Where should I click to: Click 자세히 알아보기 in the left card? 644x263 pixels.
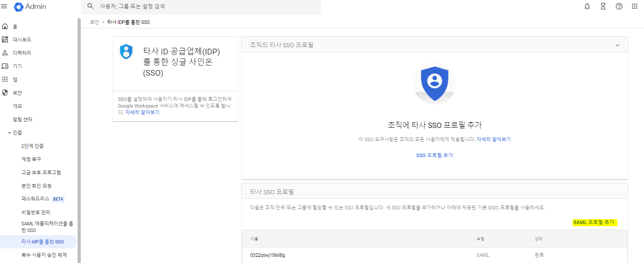(x=142, y=112)
